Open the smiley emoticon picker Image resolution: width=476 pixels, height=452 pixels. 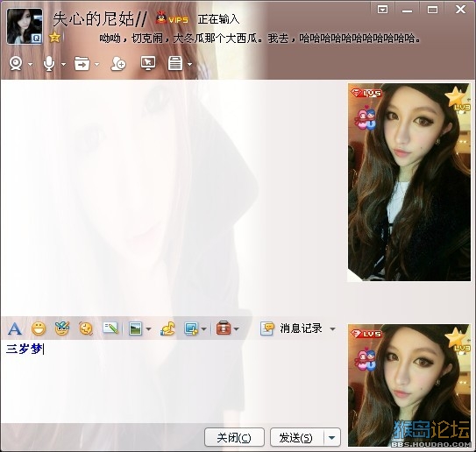pos(39,328)
